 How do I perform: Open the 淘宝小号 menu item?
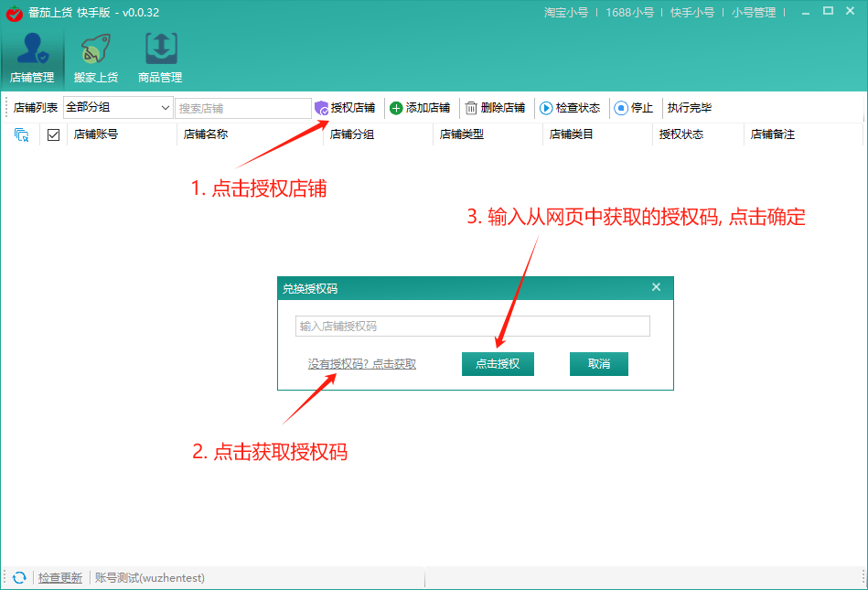click(566, 13)
